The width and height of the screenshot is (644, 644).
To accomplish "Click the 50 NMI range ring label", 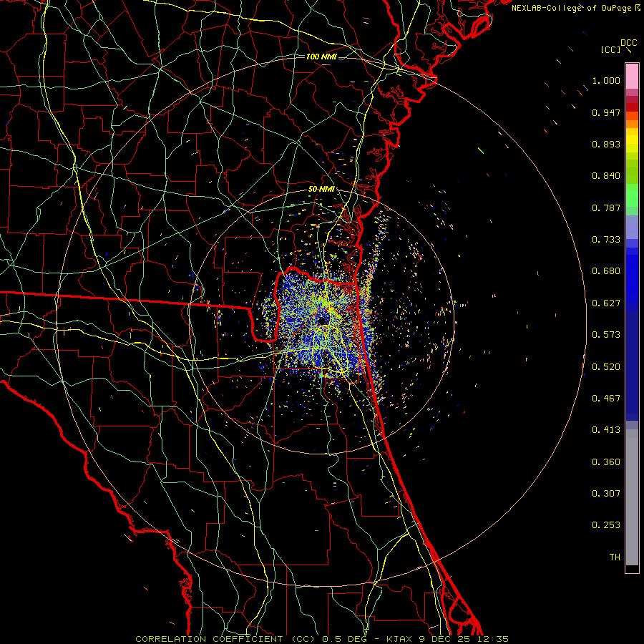I will click(321, 190).
